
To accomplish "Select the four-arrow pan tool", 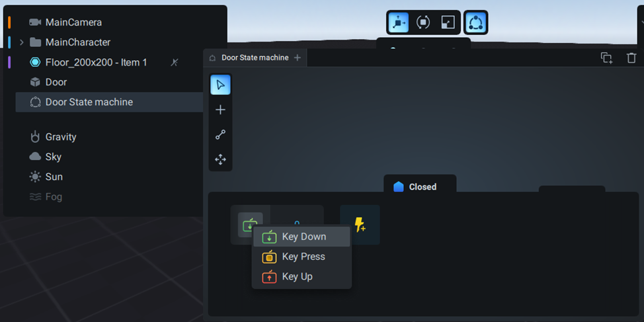I will (220, 159).
